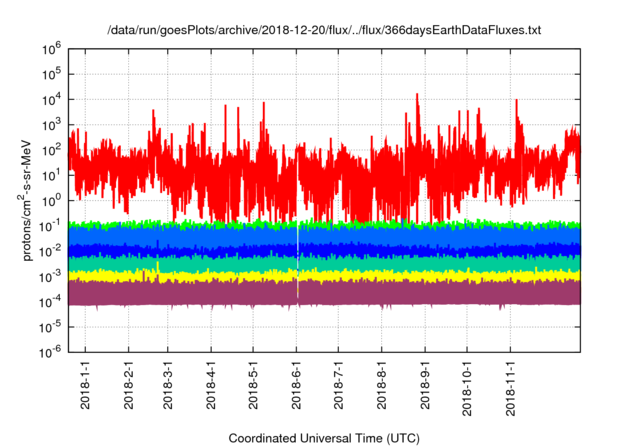Click the 10^1 y-axis tick label
640x448 pixels.
(x=52, y=176)
